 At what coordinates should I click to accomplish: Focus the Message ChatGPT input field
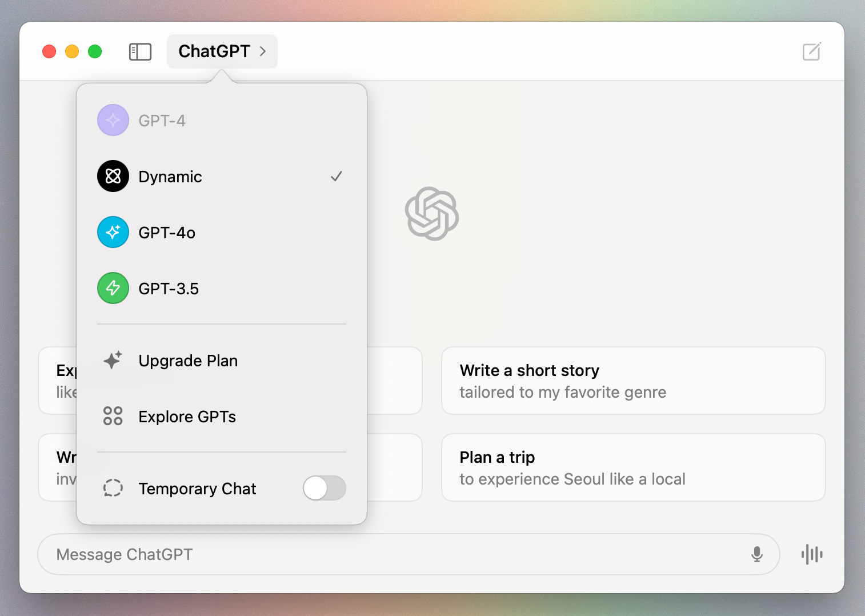394,554
